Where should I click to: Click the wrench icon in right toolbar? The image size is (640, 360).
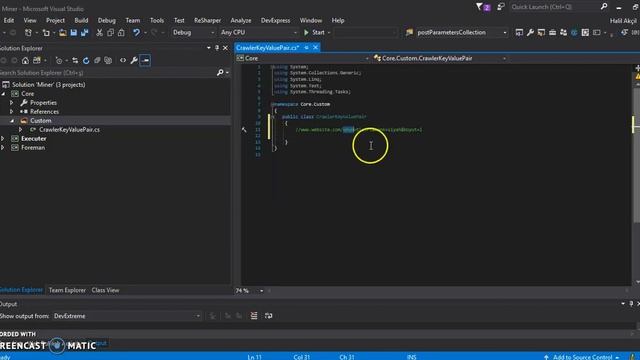point(530,33)
